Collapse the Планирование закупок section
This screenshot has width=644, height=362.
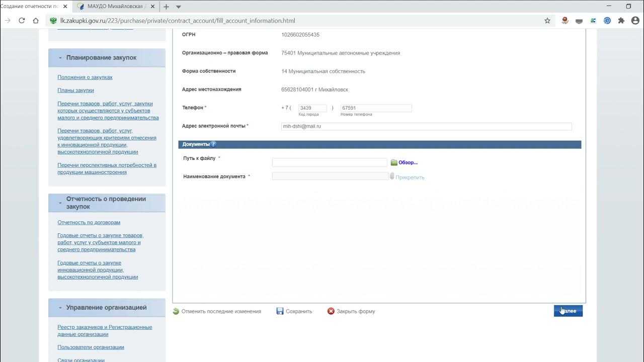pyautogui.click(x=60, y=58)
